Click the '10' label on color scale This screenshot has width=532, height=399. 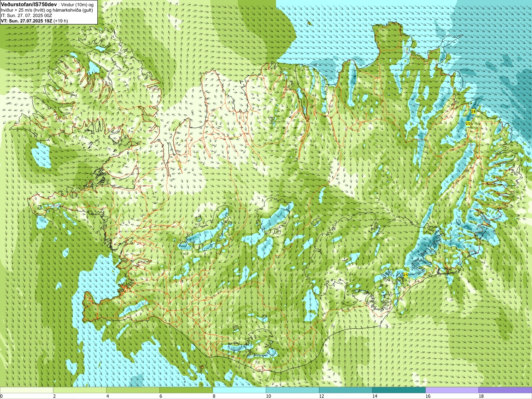268,396
